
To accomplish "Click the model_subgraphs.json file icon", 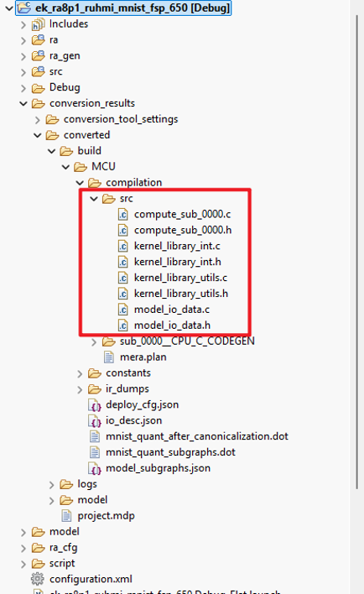I will click(x=95, y=469).
